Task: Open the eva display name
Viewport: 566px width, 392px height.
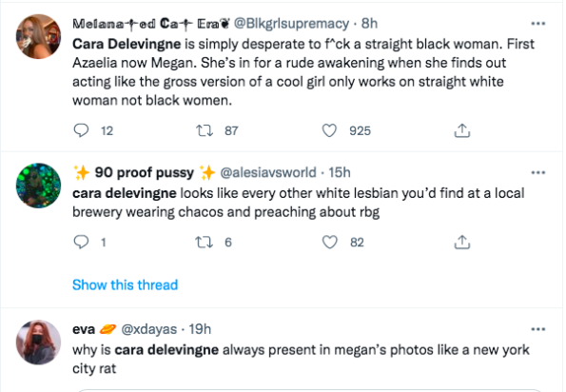Action: point(84,329)
